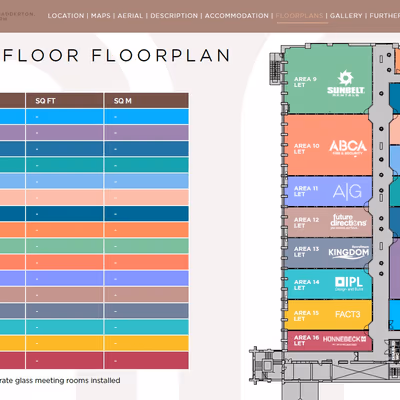Click the IPL logo in Area 14
Viewport: 400px width, 400px height.
(x=349, y=284)
